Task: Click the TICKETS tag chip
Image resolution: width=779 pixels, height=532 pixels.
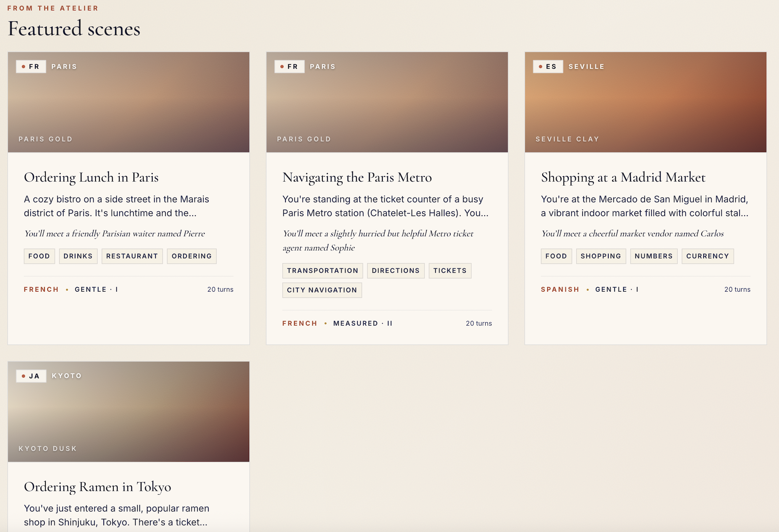Action: click(450, 271)
